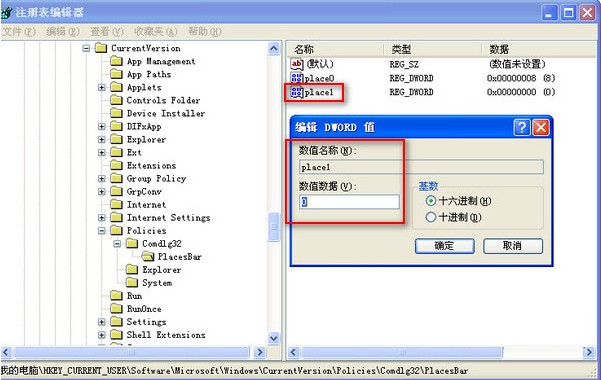Expand the GrpConv key
601x380 pixels.
pyautogui.click(x=102, y=192)
